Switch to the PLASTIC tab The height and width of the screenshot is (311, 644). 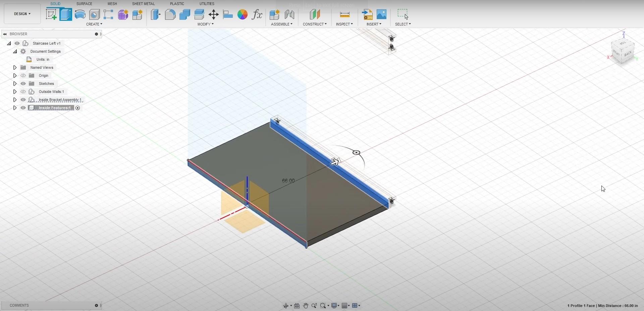177,4
